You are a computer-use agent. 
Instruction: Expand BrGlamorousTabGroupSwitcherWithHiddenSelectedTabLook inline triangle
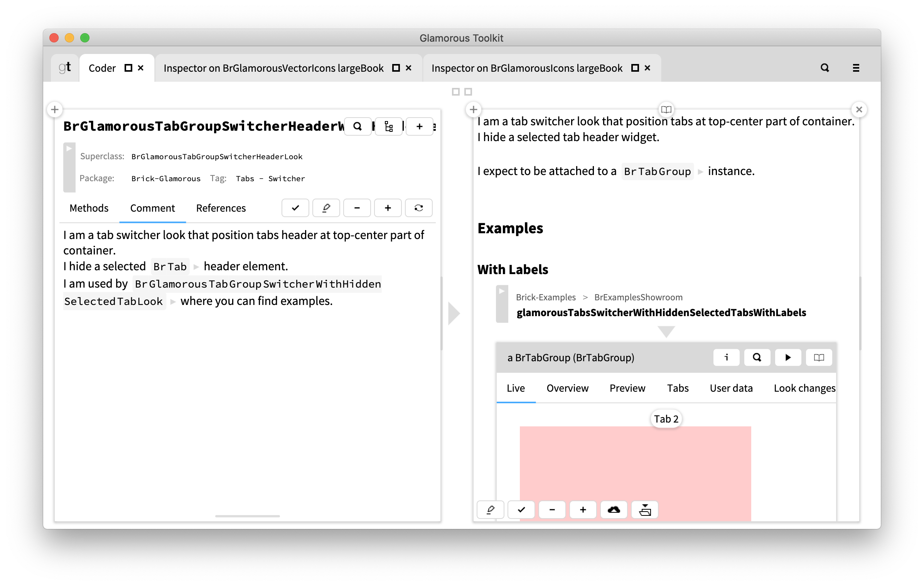point(173,301)
